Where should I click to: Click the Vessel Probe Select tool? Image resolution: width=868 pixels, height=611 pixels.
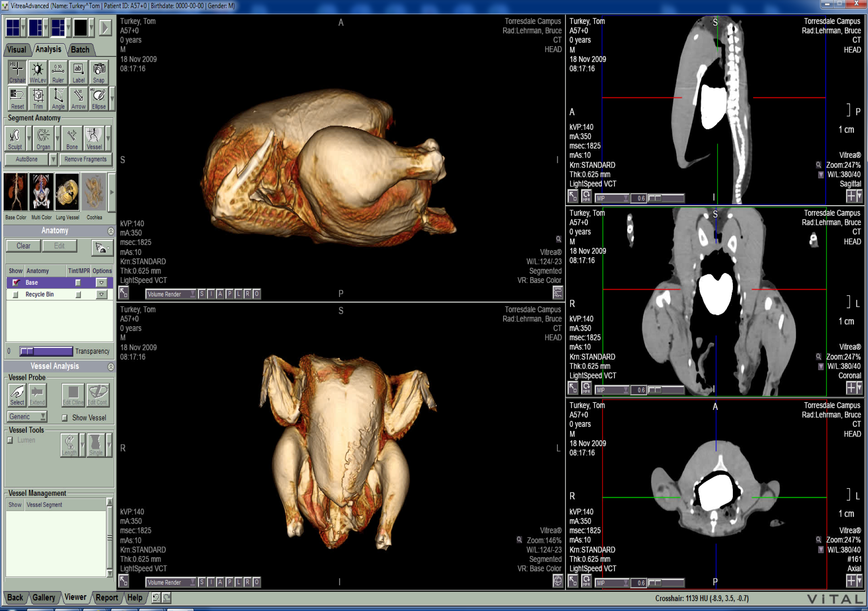17,395
